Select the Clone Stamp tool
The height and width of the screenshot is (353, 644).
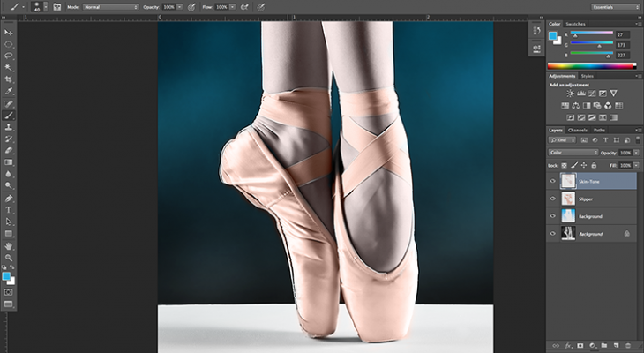[9, 127]
